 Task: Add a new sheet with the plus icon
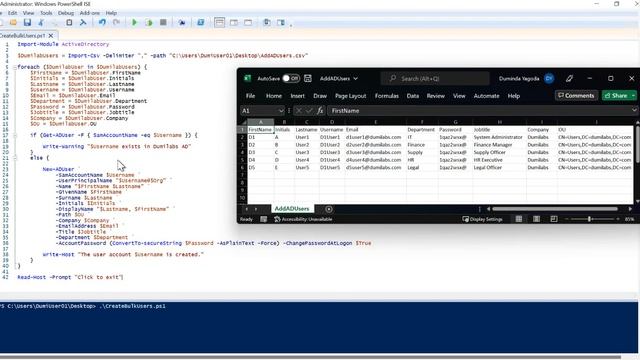[x=329, y=209]
